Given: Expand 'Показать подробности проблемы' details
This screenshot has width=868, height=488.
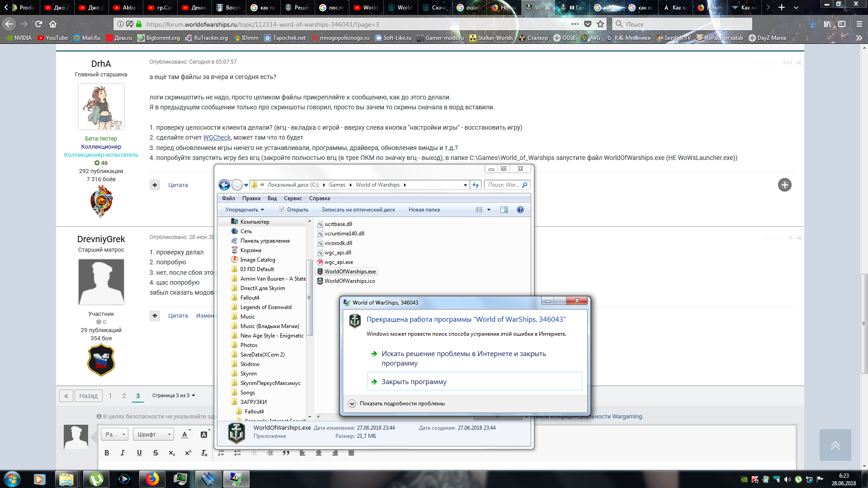Looking at the screenshot, I should pyautogui.click(x=352, y=404).
